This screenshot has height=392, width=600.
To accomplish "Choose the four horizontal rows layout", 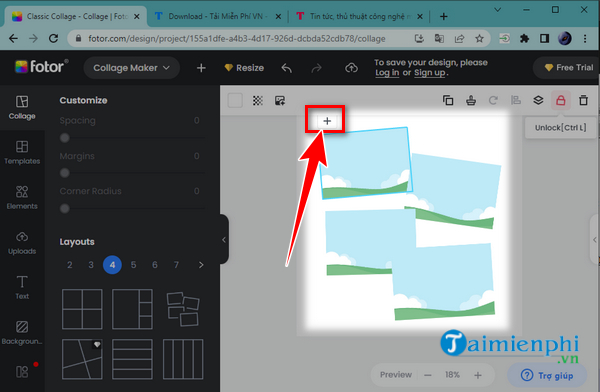I will coord(132,359).
